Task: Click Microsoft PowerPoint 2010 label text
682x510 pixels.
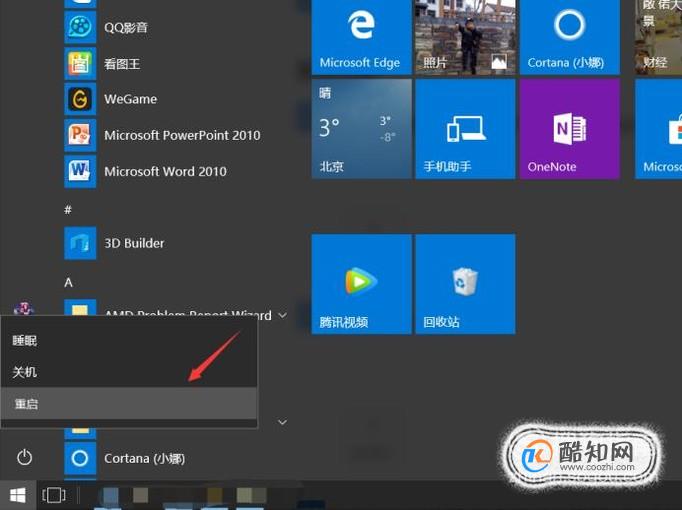Action: 182,135
